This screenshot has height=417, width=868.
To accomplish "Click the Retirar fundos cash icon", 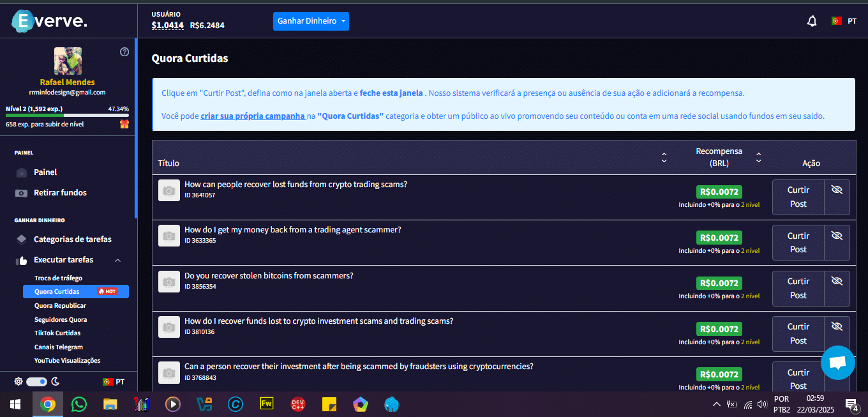I will tap(22, 193).
